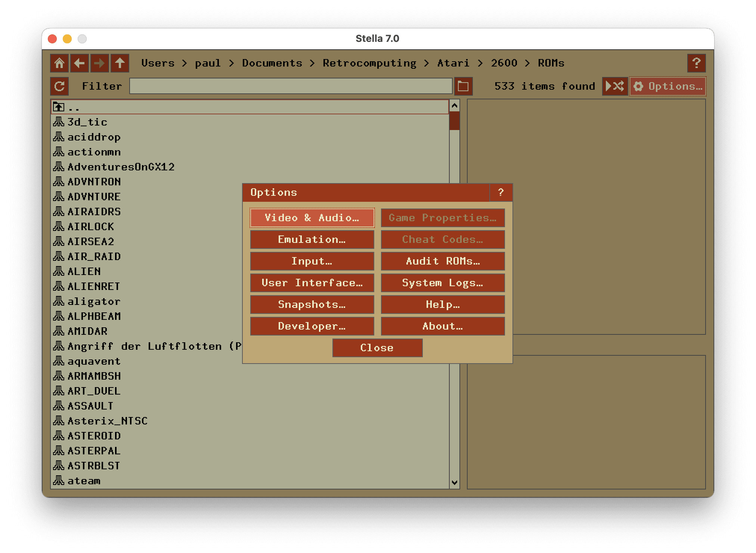This screenshot has height=553, width=756.
Task: Toggle subdirectory folder icon beside filter
Action: tap(463, 86)
